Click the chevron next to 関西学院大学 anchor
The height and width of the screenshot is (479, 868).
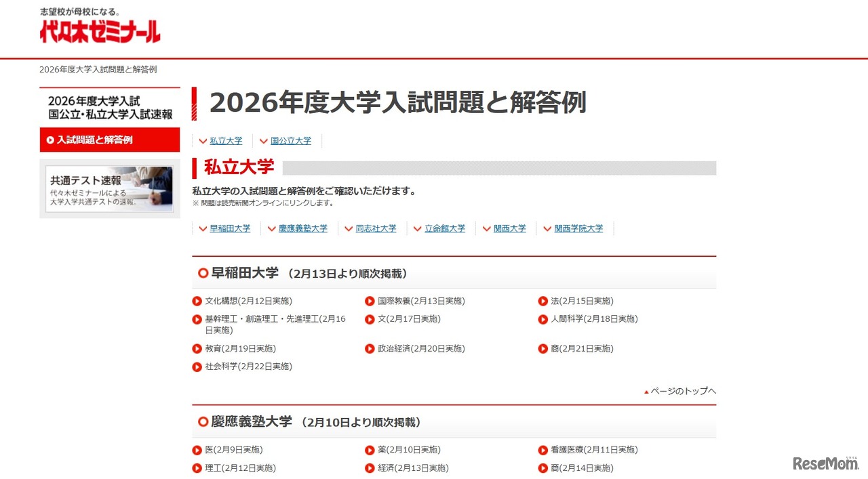pyautogui.click(x=547, y=229)
